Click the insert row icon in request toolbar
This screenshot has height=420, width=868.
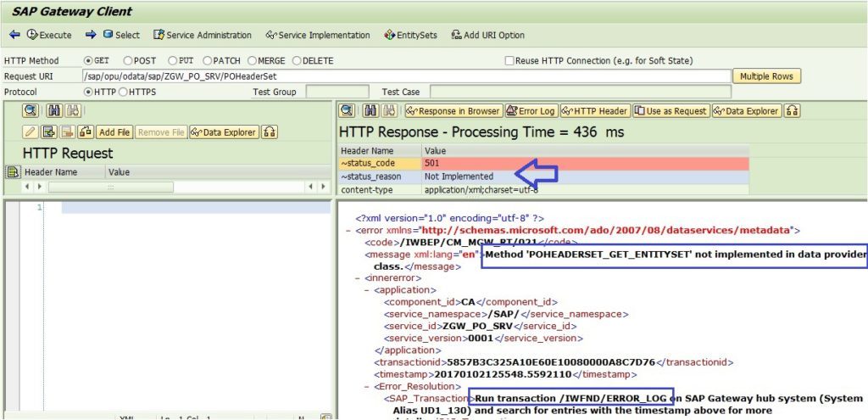49,132
